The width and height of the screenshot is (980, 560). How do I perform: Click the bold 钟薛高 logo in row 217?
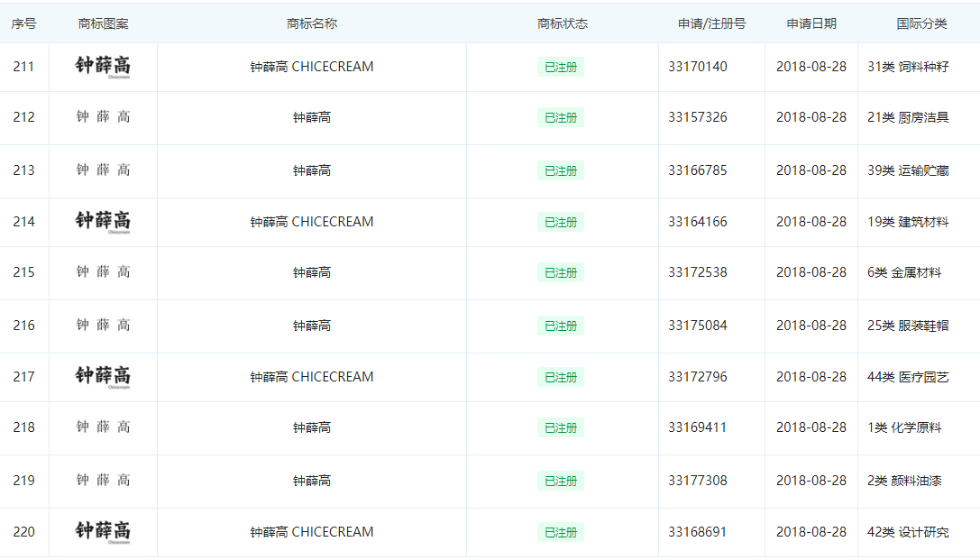[103, 377]
